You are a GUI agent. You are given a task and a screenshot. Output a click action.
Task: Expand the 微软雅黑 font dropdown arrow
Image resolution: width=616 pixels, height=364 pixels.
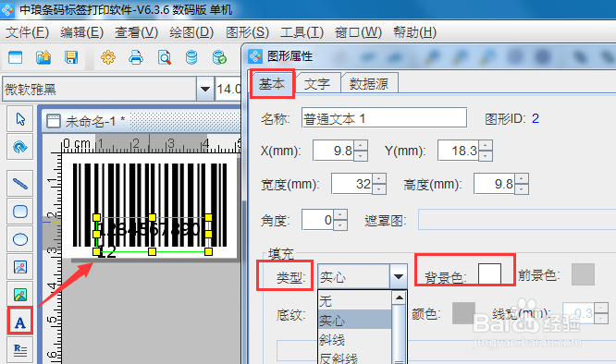pyautogui.click(x=204, y=89)
